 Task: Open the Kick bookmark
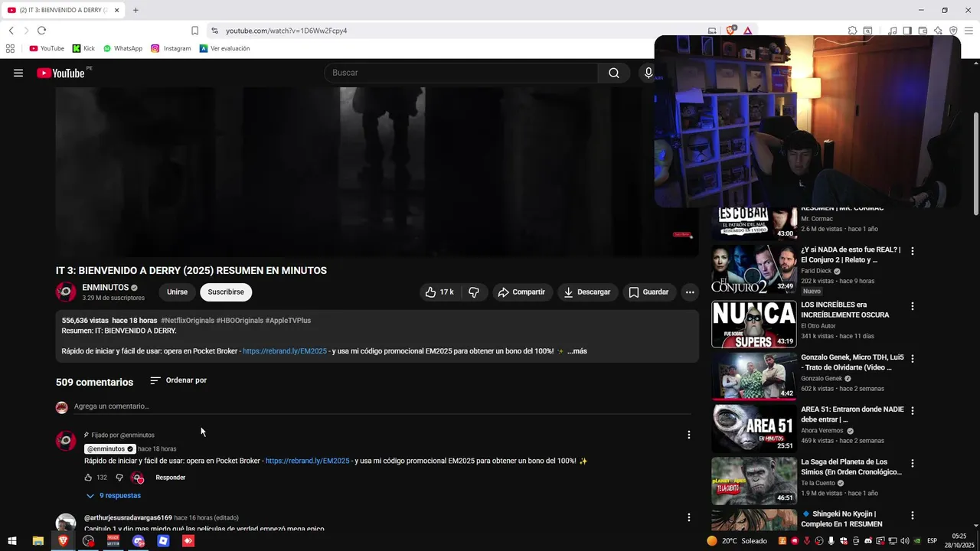click(83, 48)
